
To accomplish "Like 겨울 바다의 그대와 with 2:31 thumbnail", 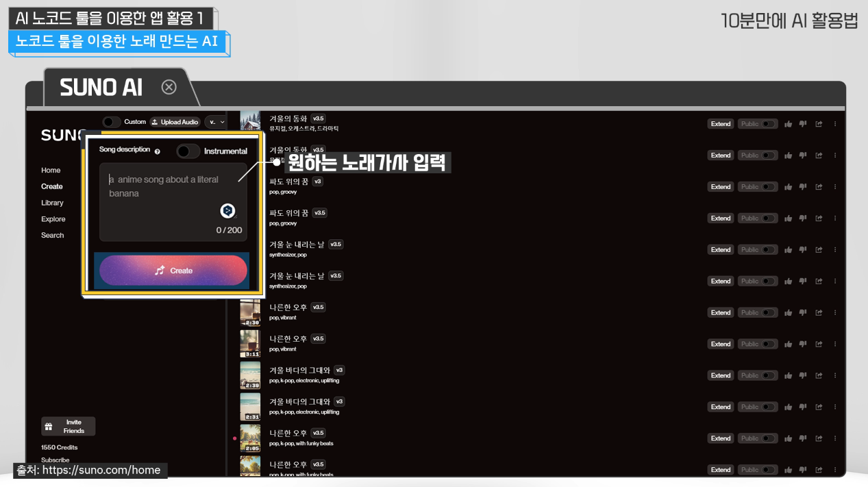I will pos(789,408).
